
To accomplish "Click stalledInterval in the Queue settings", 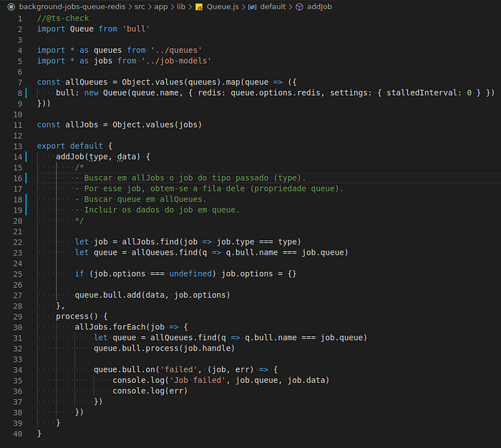I will tap(424, 92).
